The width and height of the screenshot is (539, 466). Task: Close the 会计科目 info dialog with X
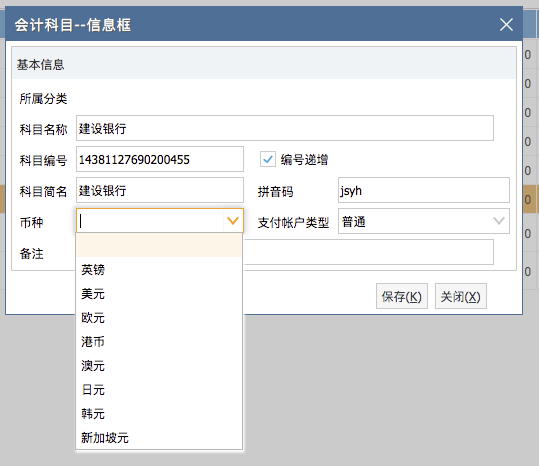click(x=506, y=25)
